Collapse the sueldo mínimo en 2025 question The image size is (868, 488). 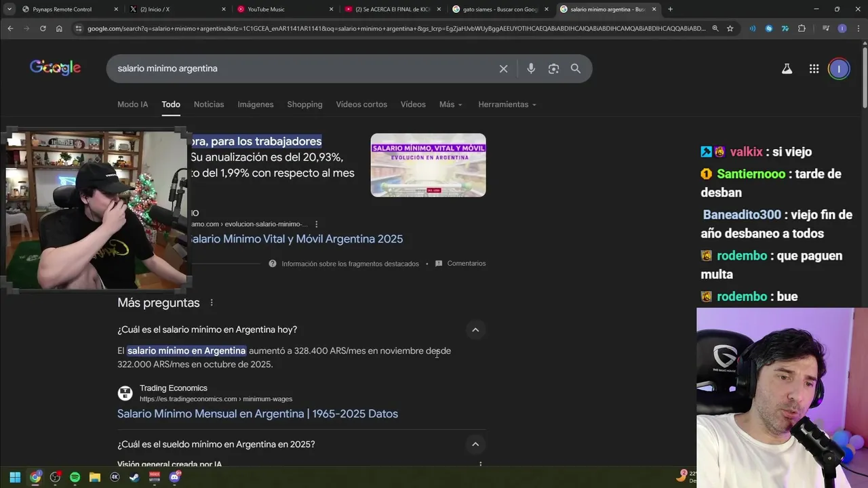tap(475, 445)
